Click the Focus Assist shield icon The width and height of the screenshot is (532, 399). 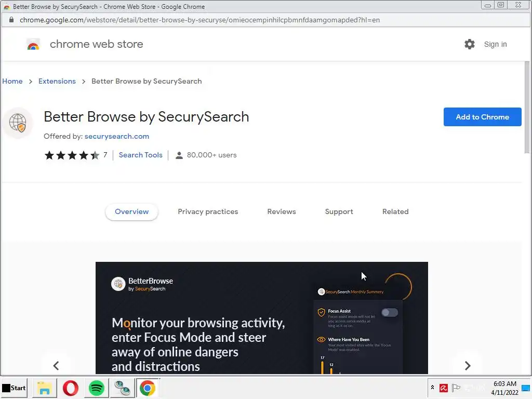(x=321, y=312)
